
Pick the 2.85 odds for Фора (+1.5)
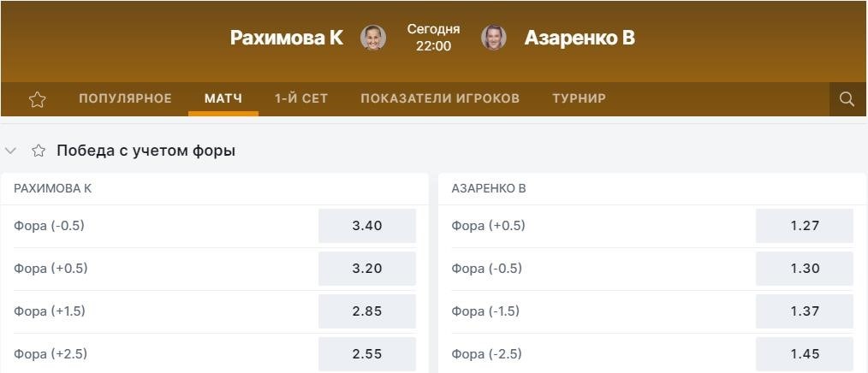(367, 311)
